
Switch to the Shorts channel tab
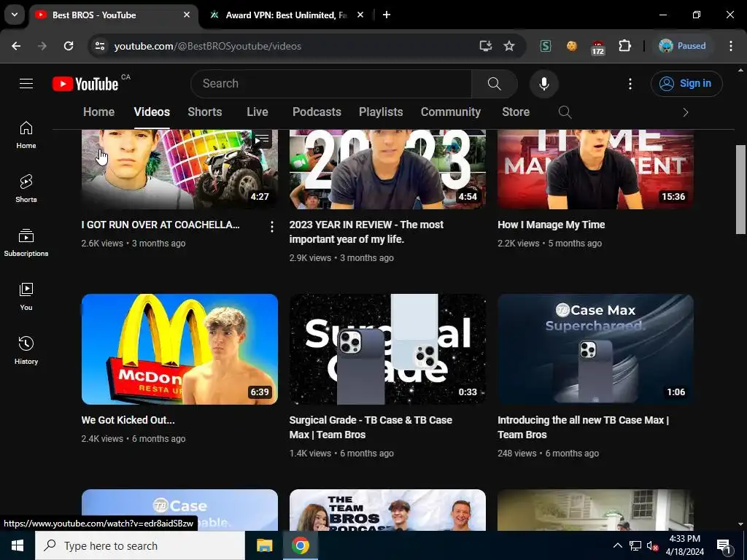pyautogui.click(x=205, y=112)
